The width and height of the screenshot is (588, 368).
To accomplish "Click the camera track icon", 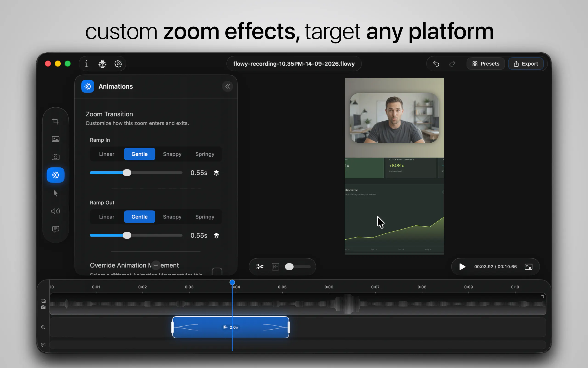I will (43, 307).
